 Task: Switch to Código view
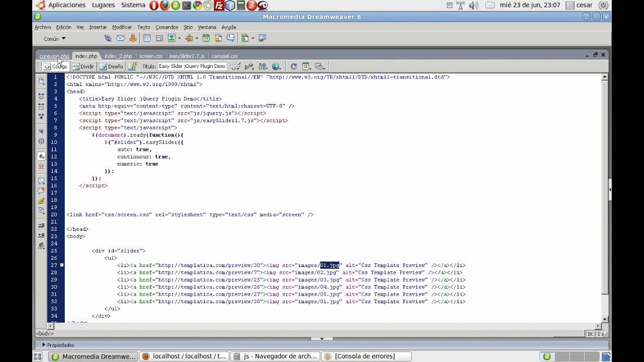coord(55,66)
